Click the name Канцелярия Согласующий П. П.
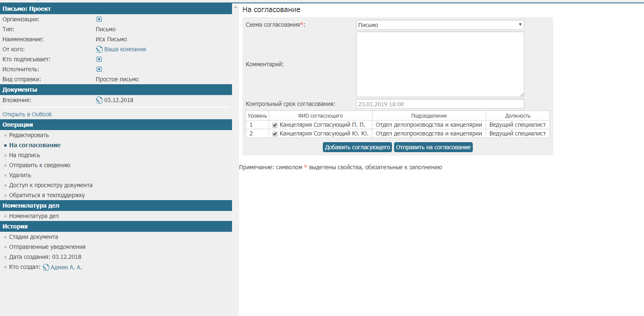 (x=322, y=125)
